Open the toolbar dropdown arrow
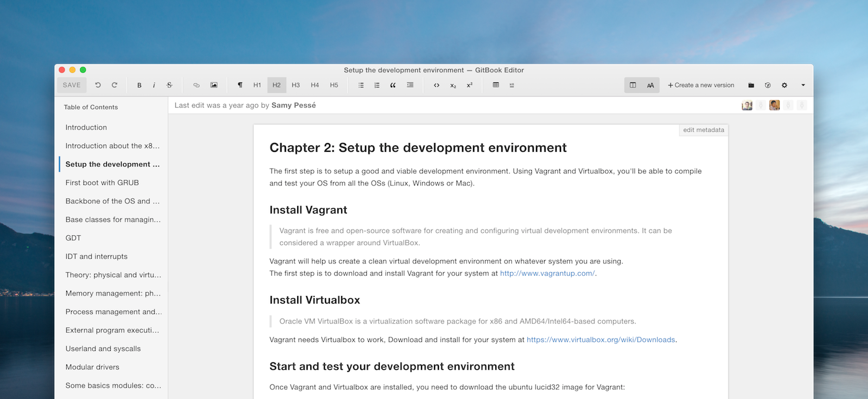This screenshot has width=868, height=399. click(x=803, y=85)
